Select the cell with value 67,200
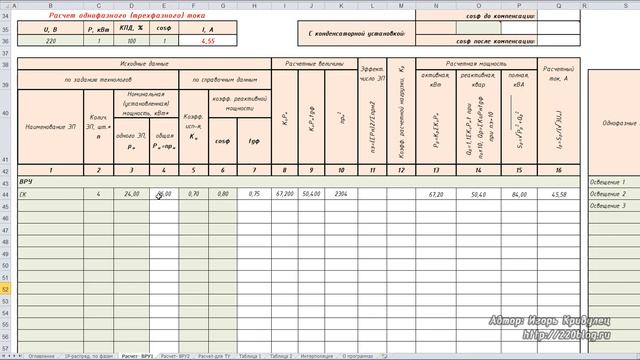 tap(285, 194)
